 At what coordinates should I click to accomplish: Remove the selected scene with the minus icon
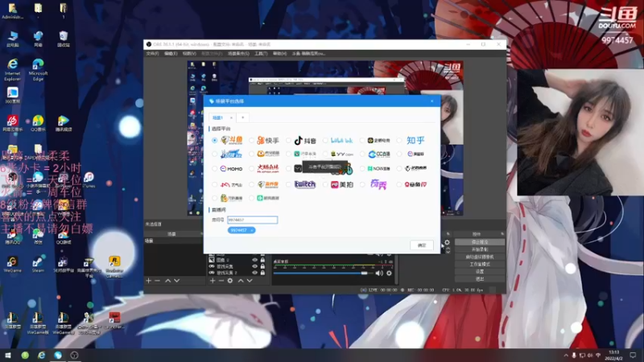pos(157,281)
